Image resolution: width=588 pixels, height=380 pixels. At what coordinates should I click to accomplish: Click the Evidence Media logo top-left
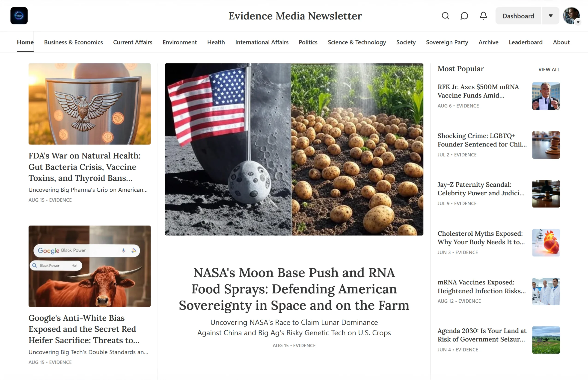pyautogui.click(x=18, y=16)
